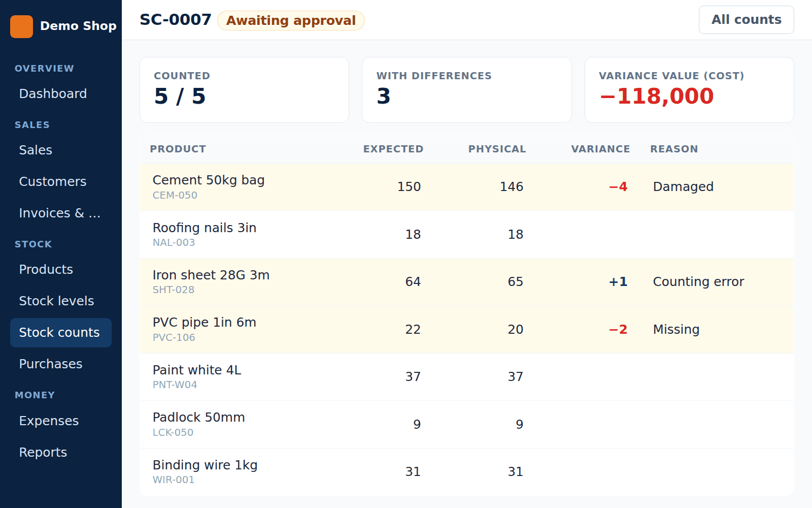Click the −118,000 variance value
812x508 pixels.
tap(657, 96)
